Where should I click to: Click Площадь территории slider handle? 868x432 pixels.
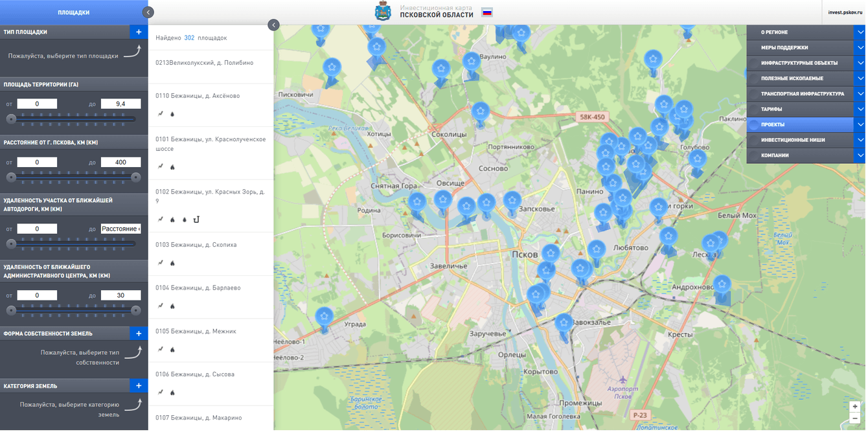point(11,119)
